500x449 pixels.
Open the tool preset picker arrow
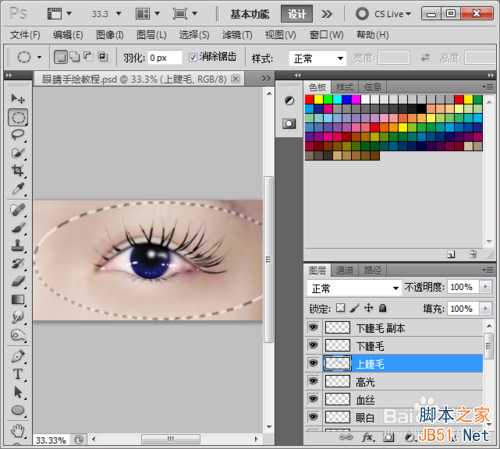(39, 57)
